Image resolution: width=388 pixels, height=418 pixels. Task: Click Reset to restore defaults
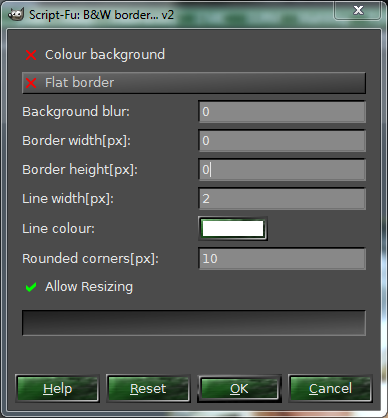point(148,389)
